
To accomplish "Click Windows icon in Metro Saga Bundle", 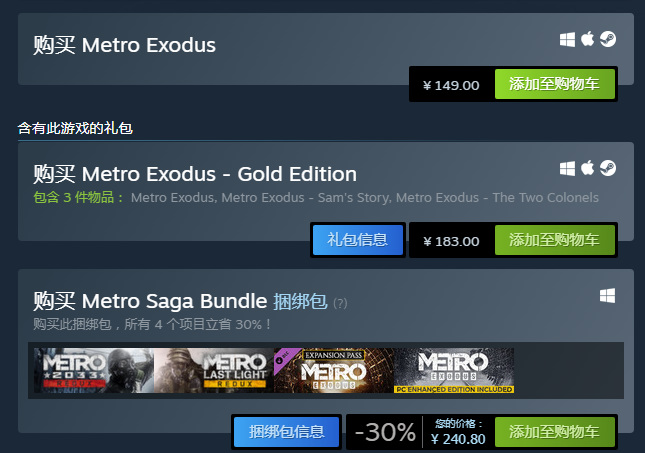I will click(607, 296).
